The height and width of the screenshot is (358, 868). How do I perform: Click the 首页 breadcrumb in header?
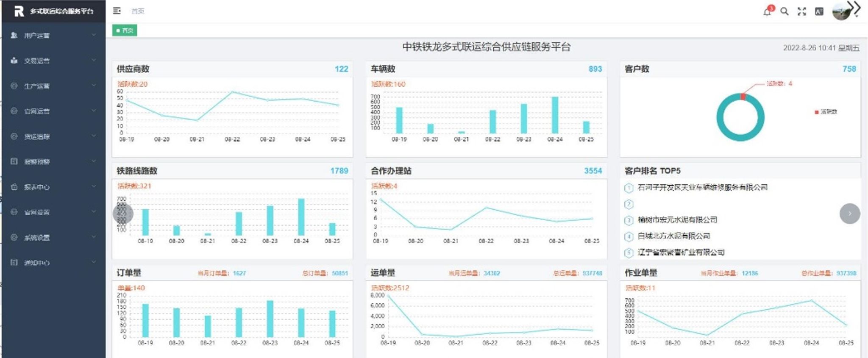(138, 11)
